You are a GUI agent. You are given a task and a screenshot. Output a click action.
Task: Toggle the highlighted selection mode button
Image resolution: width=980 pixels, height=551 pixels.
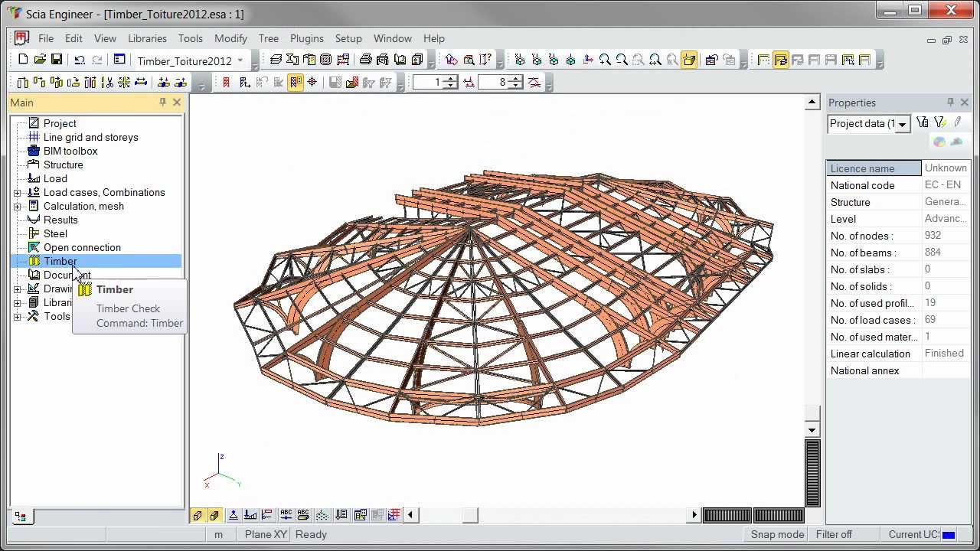click(x=780, y=60)
